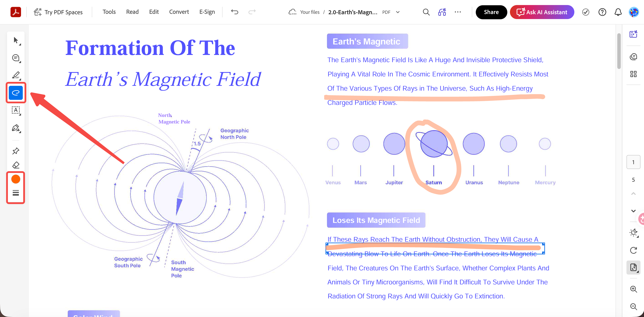Expand the file name dropdown chevron
644x317 pixels.
398,12
